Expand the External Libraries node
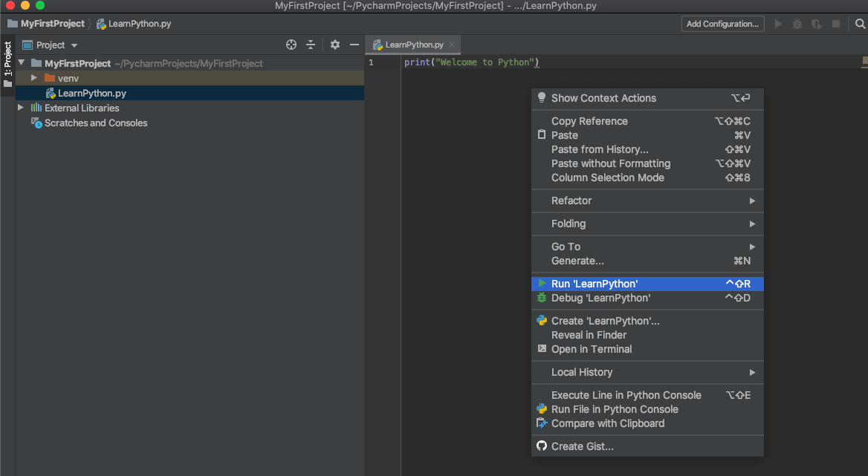The width and height of the screenshot is (868, 476). click(21, 108)
